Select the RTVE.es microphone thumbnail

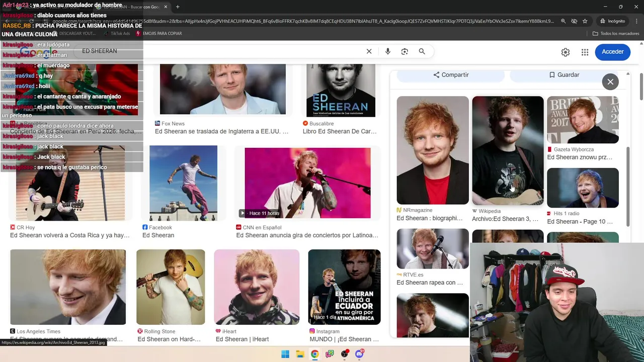pos(433,249)
